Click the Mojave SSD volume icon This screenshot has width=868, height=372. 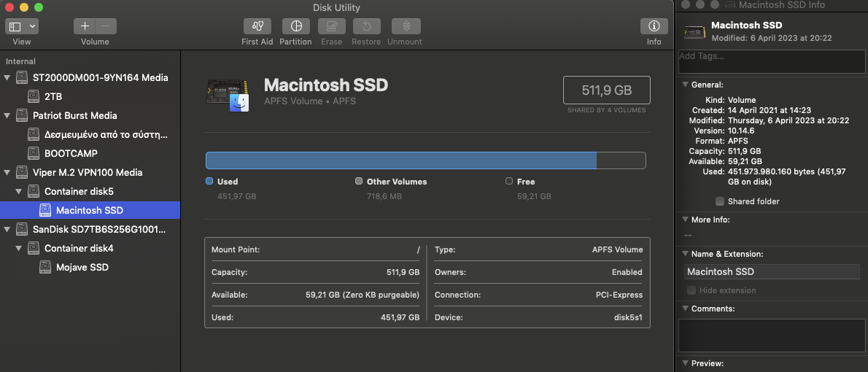click(44, 267)
